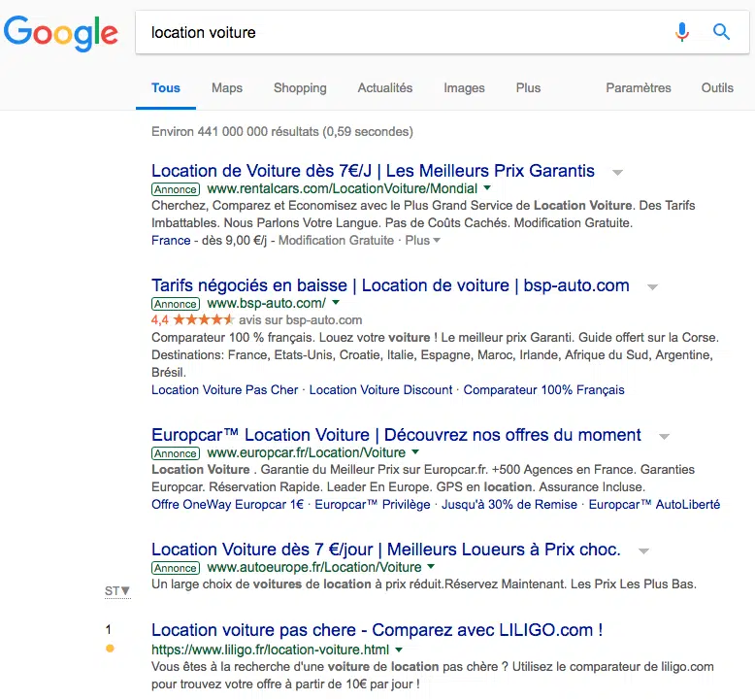Click the Annonce badge on the Europcar ad
Viewport: 755px width, 700px height.
click(176, 453)
